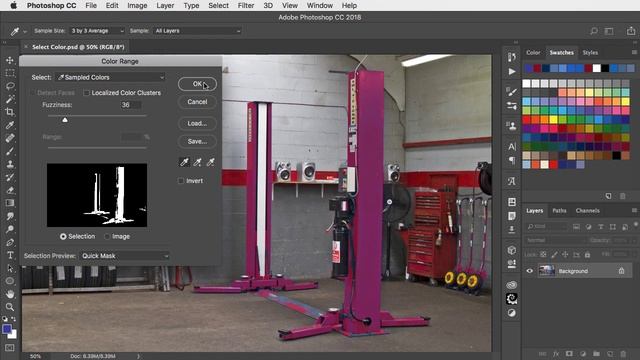The width and height of the screenshot is (640, 360).
Task: Open the search icon in options bar
Action: click(594, 31)
